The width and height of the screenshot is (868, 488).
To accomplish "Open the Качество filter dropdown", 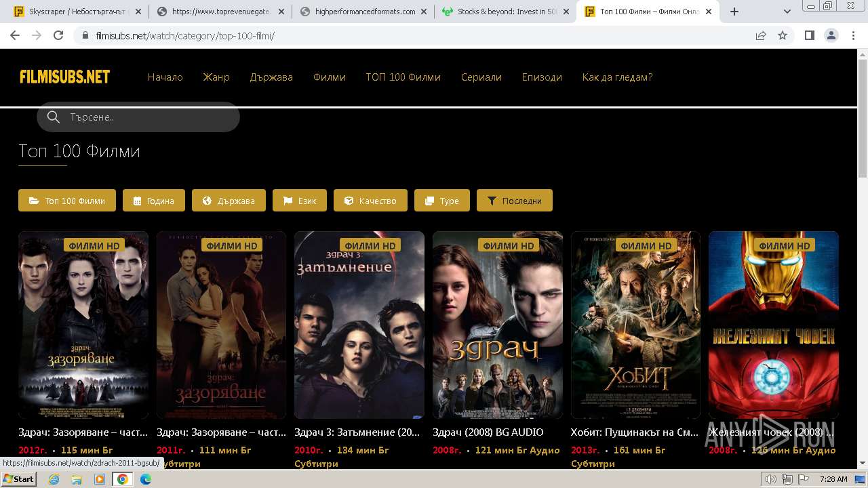I will pos(370,201).
